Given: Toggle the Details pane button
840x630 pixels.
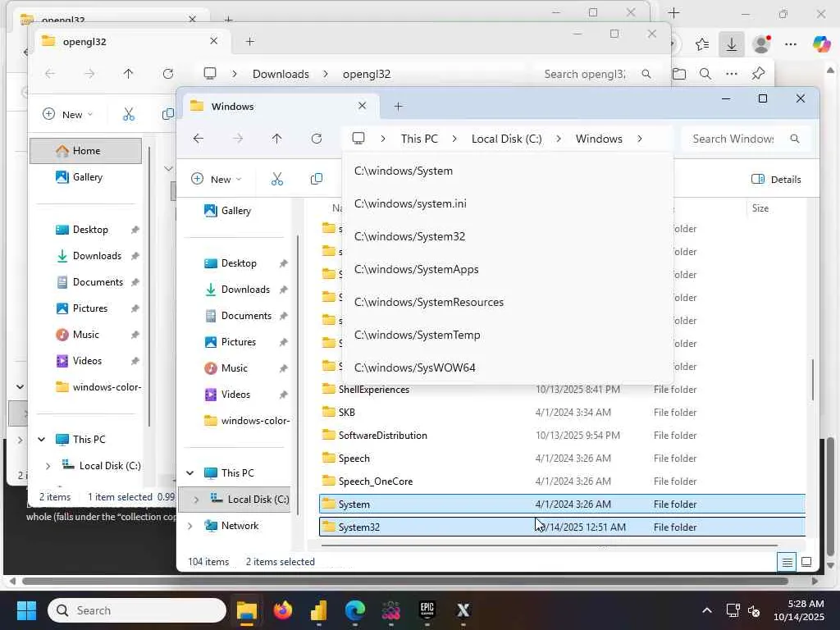Looking at the screenshot, I should [776, 180].
